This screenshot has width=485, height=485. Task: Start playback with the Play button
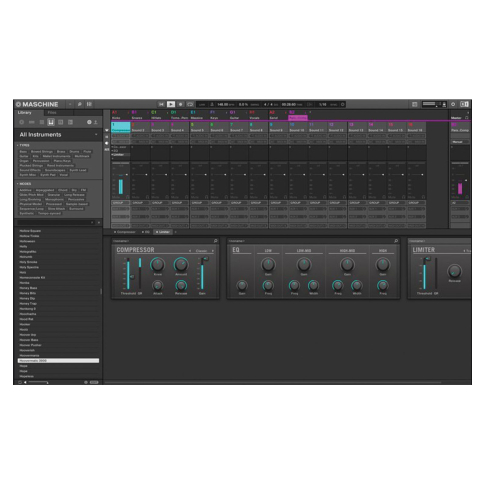pyautogui.click(x=171, y=104)
